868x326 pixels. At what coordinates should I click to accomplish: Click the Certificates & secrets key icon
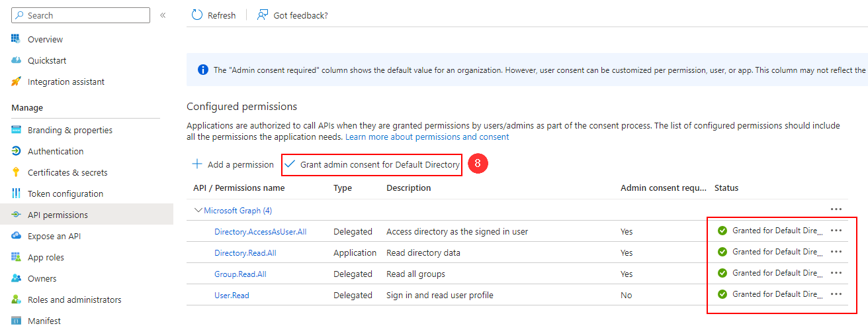coord(17,172)
